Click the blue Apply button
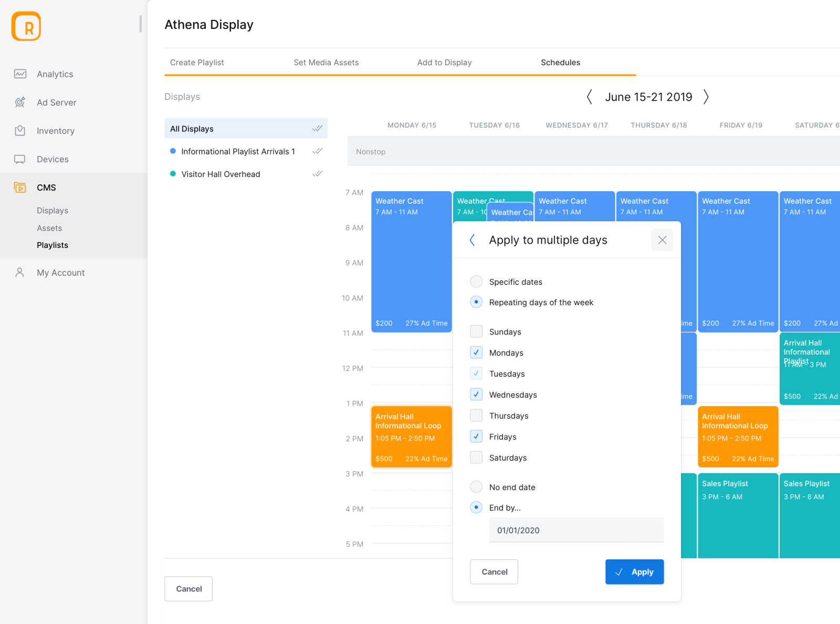The image size is (840, 624). pyautogui.click(x=634, y=572)
